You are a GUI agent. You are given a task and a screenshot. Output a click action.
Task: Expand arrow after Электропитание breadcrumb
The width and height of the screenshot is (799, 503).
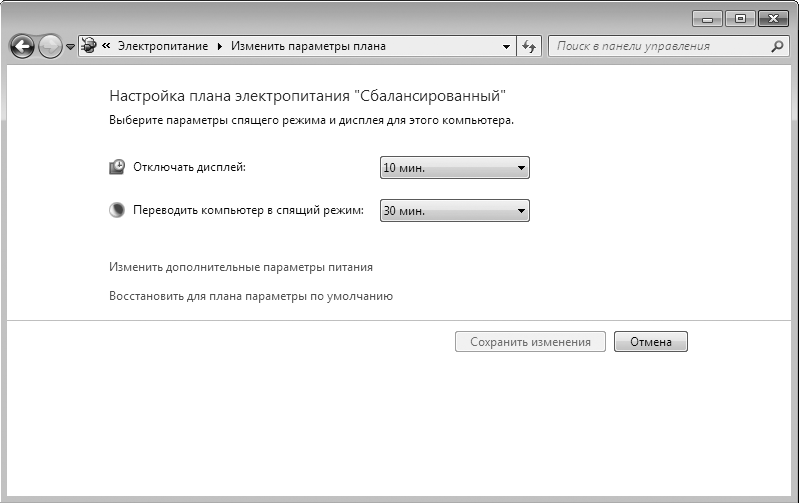point(220,46)
